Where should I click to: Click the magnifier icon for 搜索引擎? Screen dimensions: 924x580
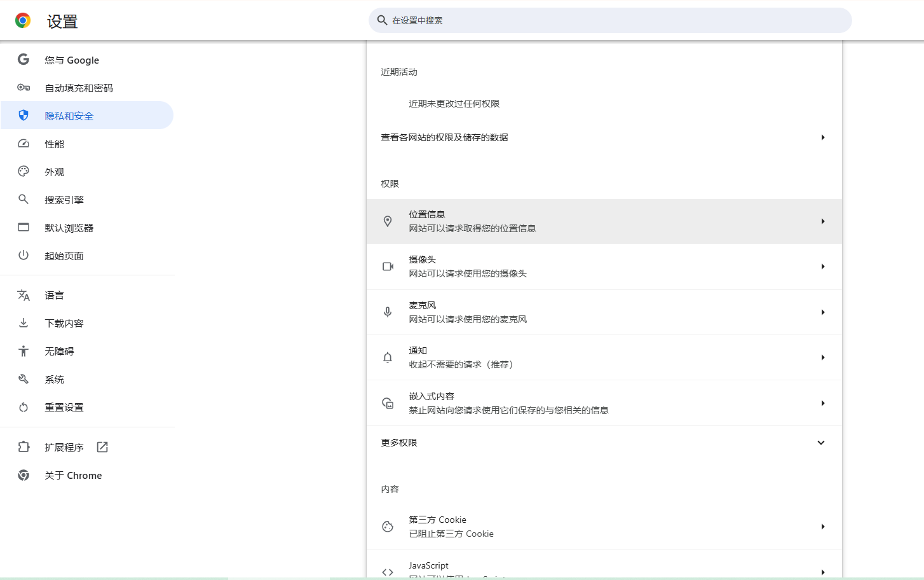[x=24, y=199]
